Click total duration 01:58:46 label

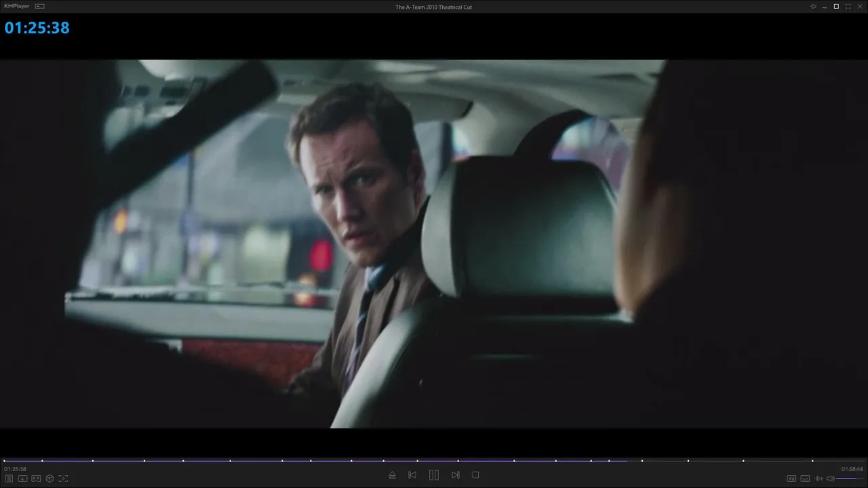coord(852,469)
